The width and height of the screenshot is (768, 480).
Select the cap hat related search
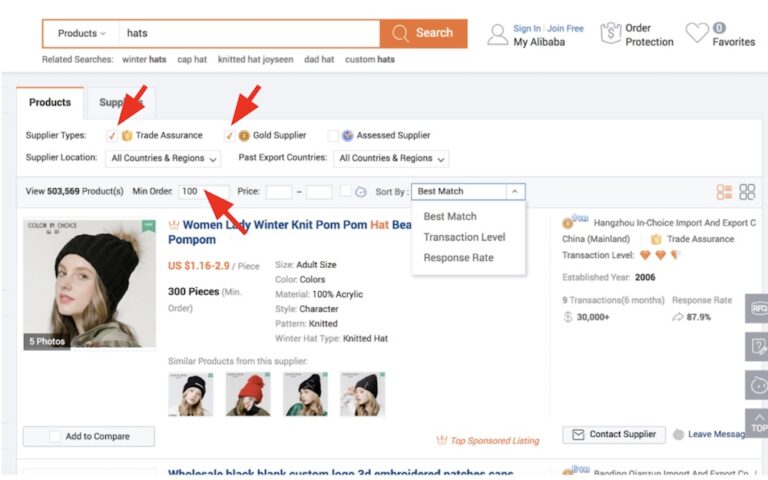(x=192, y=59)
